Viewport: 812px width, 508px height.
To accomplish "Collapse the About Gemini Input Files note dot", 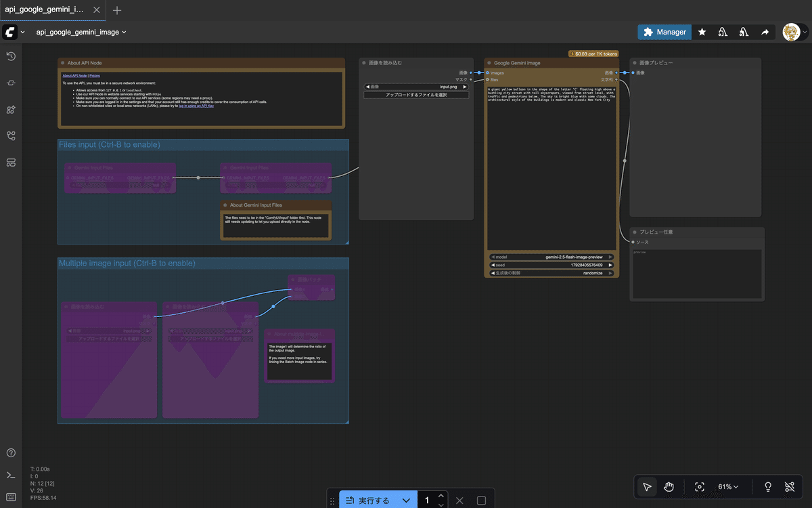I will click(225, 205).
